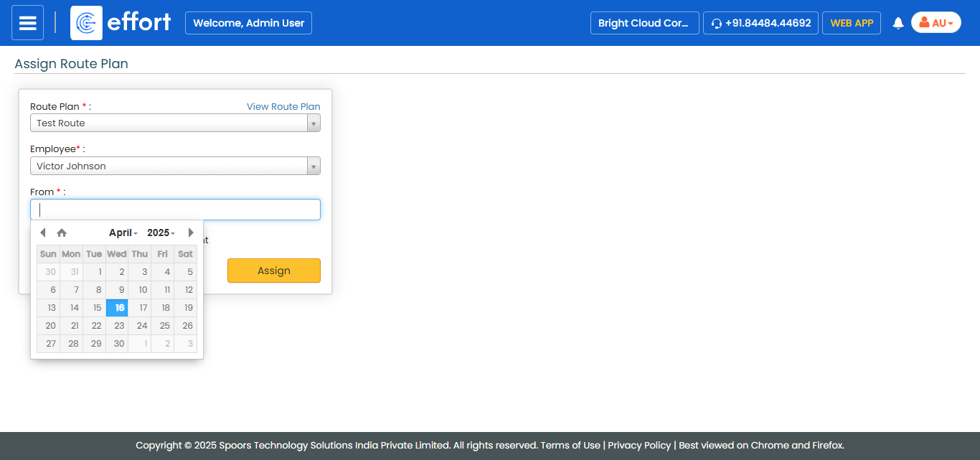Open the View Route Plan link
The height and width of the screenshot is (460, 980).
coord(283,106)
